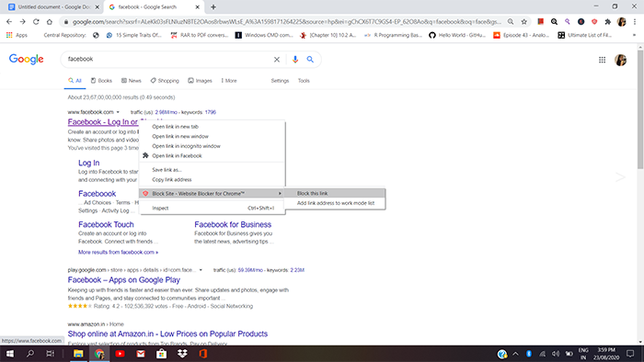The width and height of the screenshot is (644, 362).
Task: Open search Settings
Action: (x=280, y=81)
